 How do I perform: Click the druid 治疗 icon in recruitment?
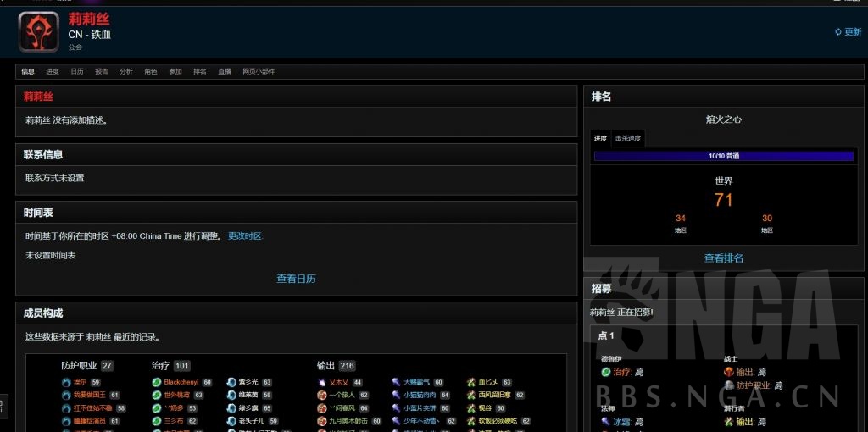click(606, 372)
